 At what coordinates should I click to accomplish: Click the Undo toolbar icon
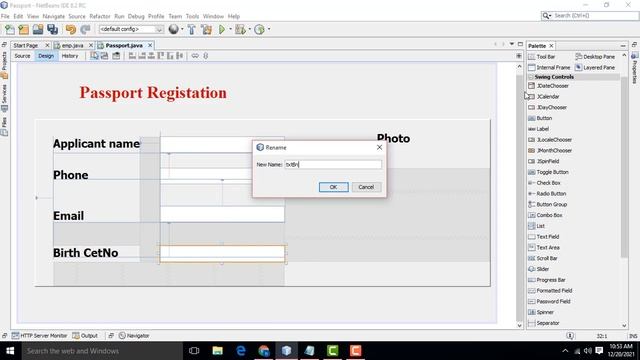71,29
